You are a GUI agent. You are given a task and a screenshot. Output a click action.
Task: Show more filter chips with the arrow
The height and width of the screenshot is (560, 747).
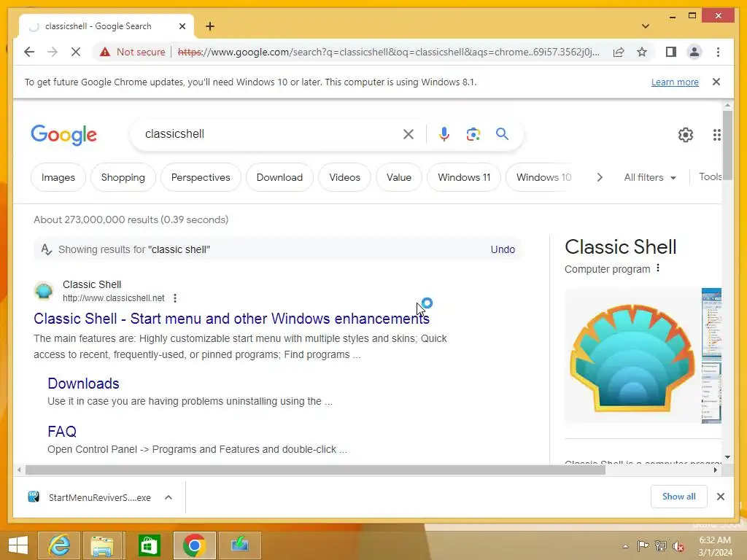click(x=600, y=177)
